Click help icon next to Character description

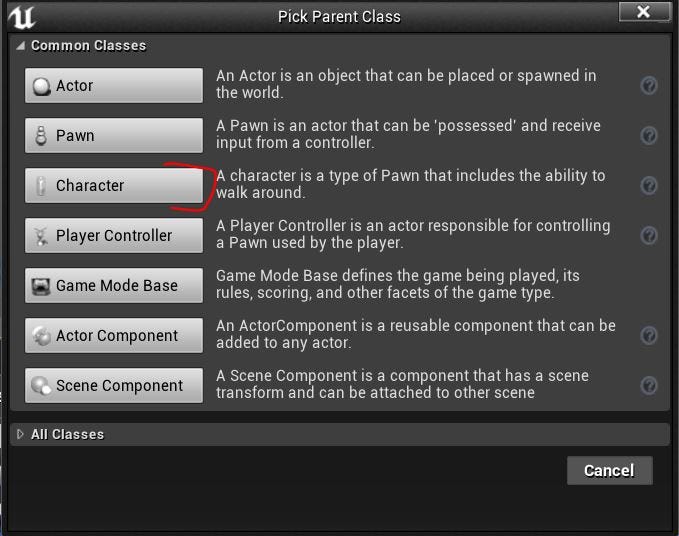[649, 185]
